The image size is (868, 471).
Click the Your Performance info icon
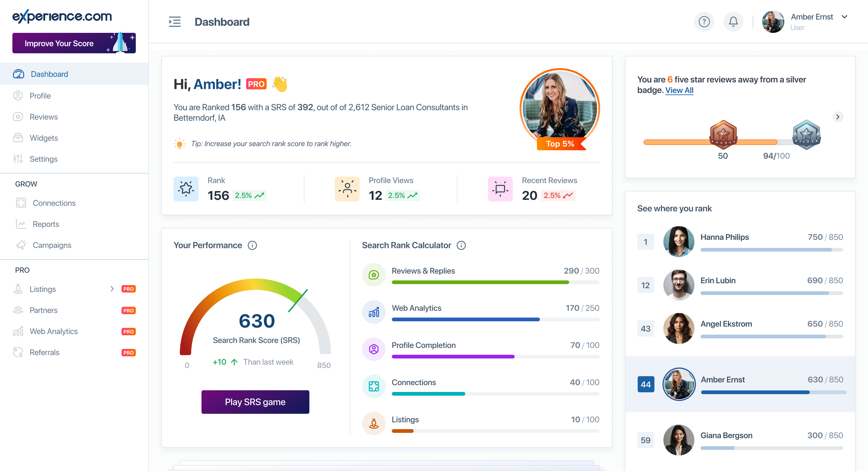point(252,245)
